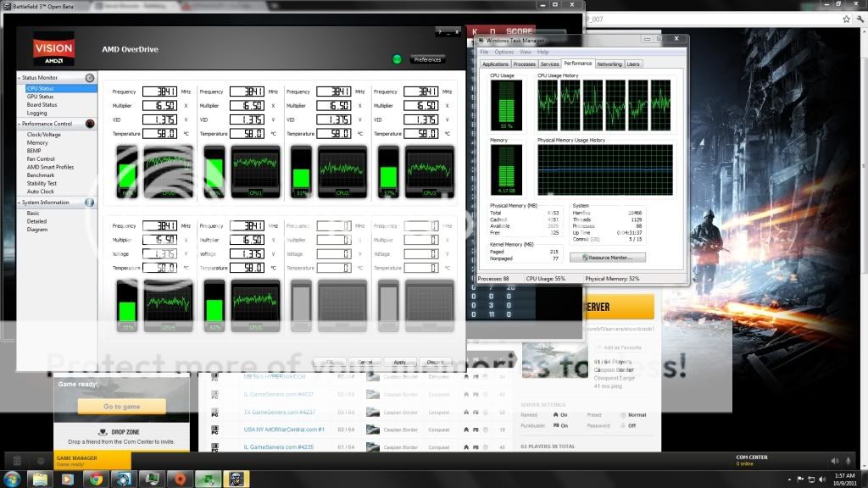
Task: Launch Windows Media Player from taskbar
Action: tap(68, 479)
